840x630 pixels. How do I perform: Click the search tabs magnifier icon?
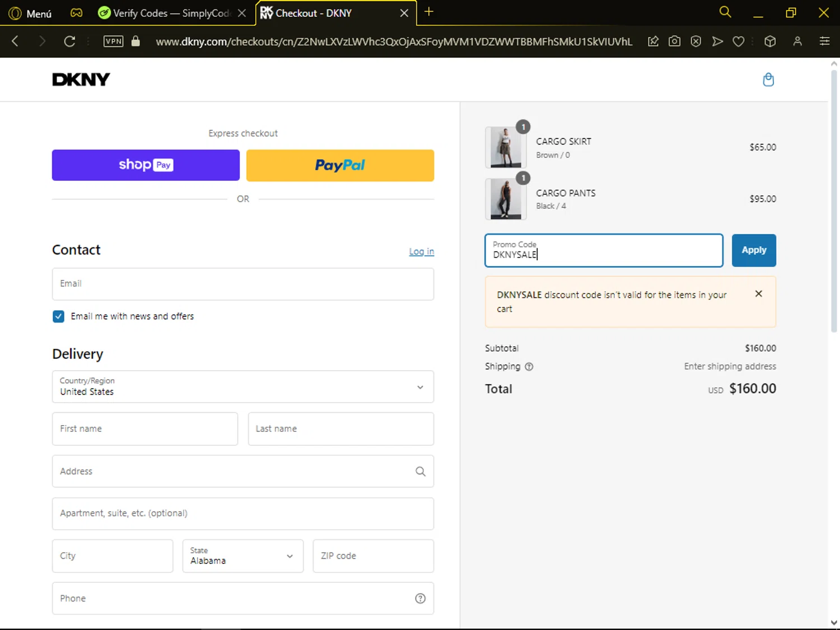click(x=725, y=12)
